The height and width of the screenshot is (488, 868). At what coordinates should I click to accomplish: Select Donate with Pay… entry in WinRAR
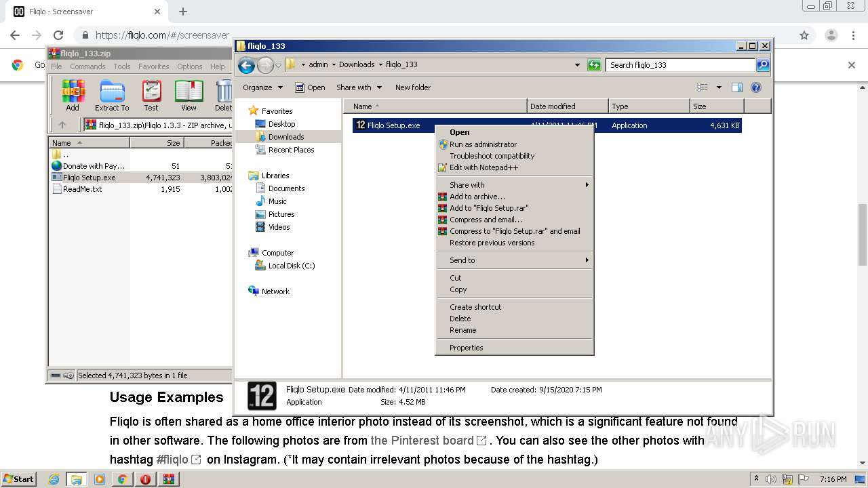pos(94,166)
